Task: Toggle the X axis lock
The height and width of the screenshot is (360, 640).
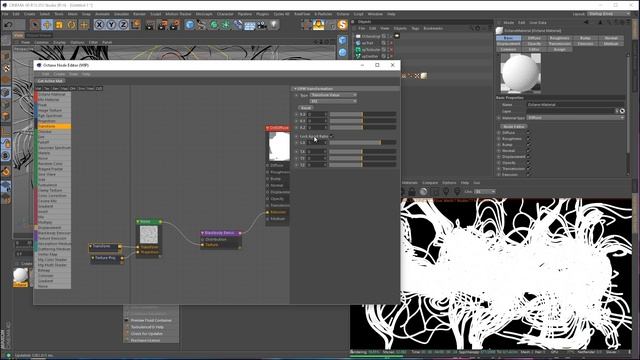Action: [x=99, y=25]
